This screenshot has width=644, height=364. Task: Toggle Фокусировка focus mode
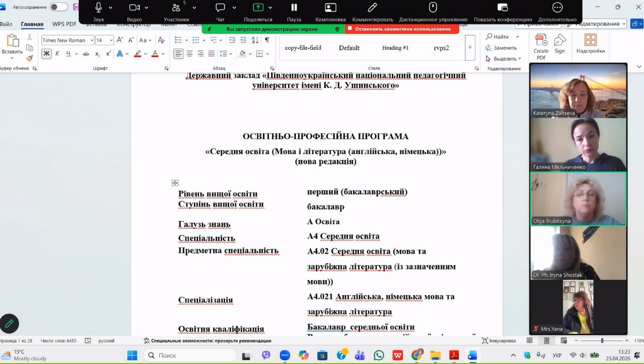click(x=499, y=341)
